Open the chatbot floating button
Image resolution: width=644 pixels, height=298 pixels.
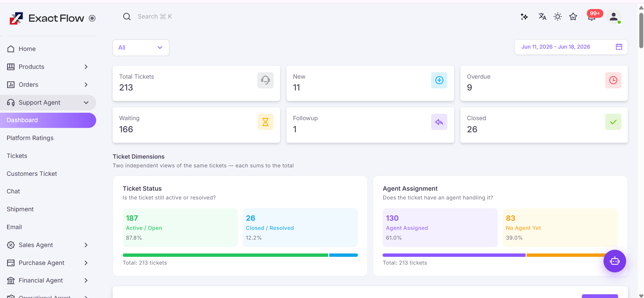pyautogui.click(x=615, y=261)
